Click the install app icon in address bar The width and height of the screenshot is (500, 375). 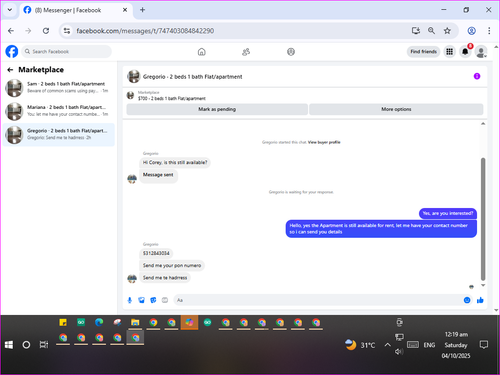click(416, 31)
